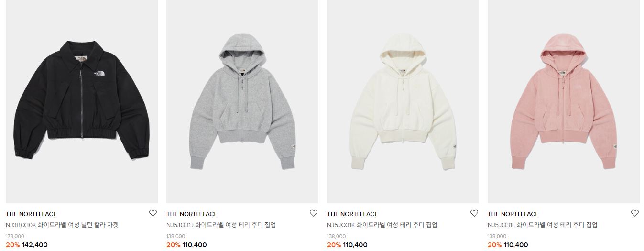Open the black collar jacket product image
The width and height of the screenshot is (644, 251).
pyautogui.click(x=82, y=101)
